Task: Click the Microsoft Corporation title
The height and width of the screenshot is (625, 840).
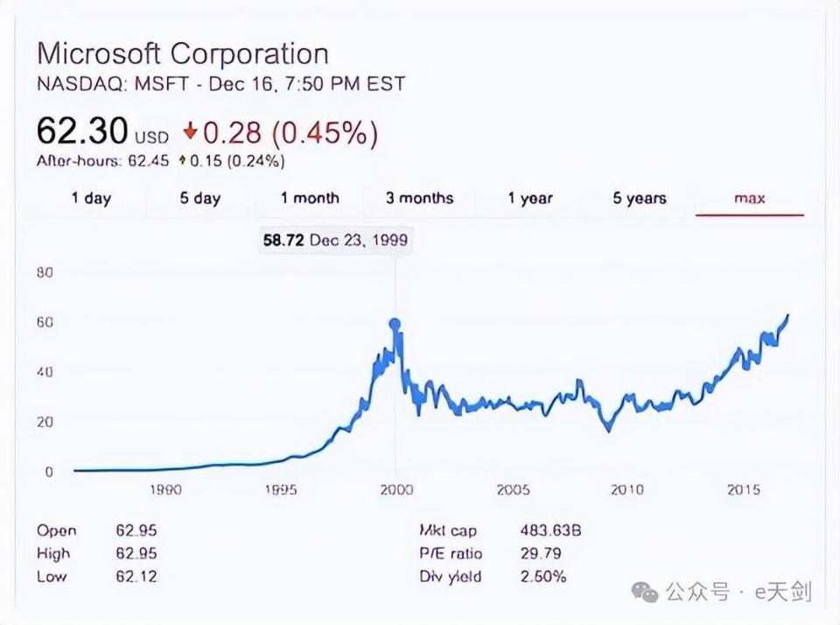Action: coord(183,54)
